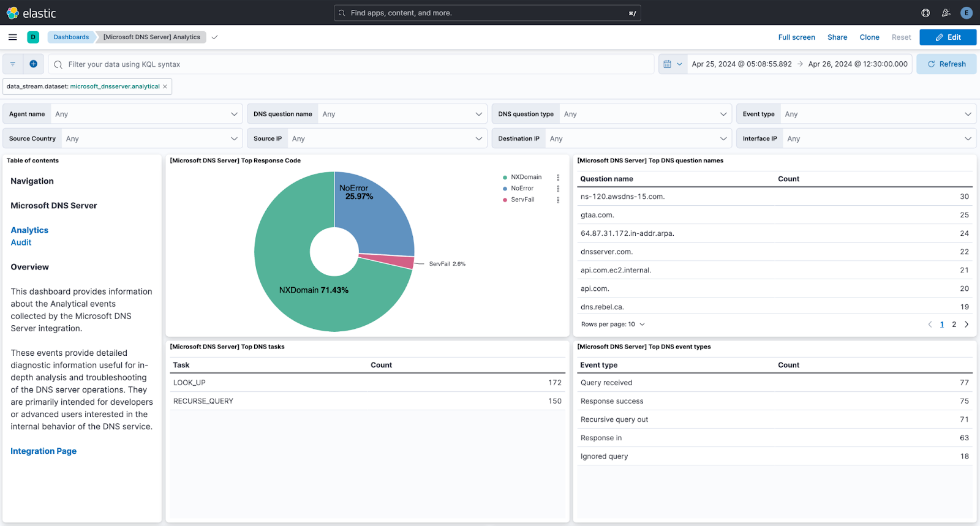This screenshot has width=980, height=526.
Task: Remove the data_stream.dataset filter pill
Action: [x=165, y=86]
